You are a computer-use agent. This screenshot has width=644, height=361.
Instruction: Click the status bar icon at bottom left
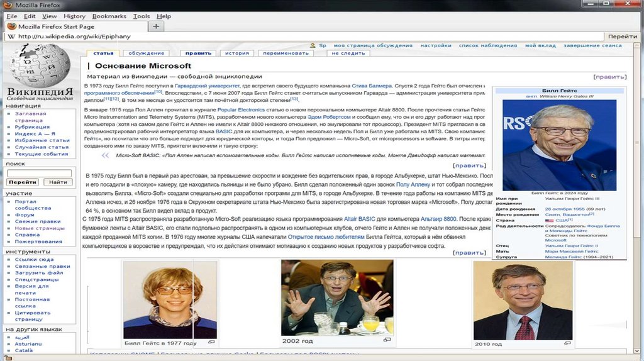pyautogui.click(x=8, y=358)
